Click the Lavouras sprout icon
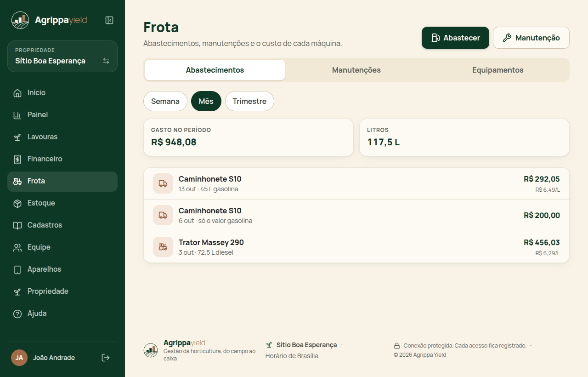 (17, 137)
